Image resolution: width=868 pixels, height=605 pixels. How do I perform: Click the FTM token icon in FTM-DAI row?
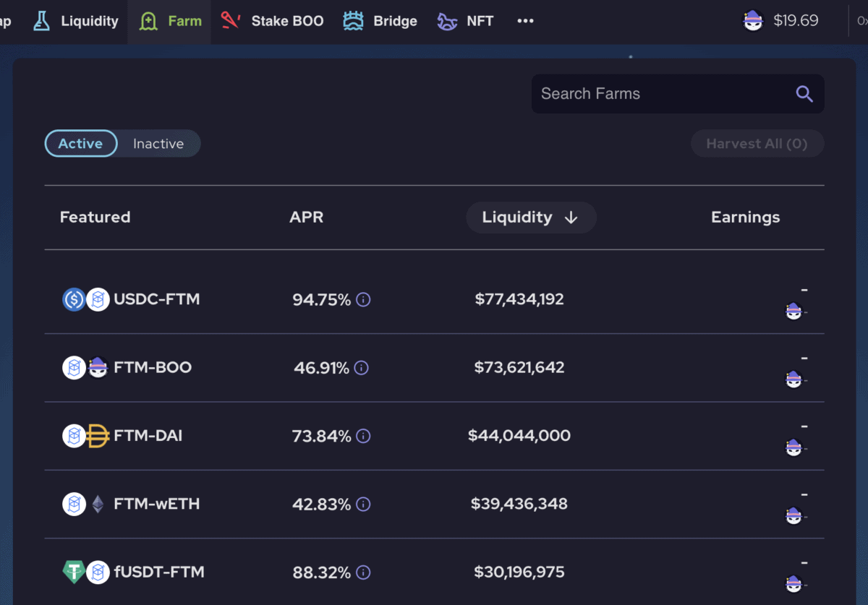[74, 436]
